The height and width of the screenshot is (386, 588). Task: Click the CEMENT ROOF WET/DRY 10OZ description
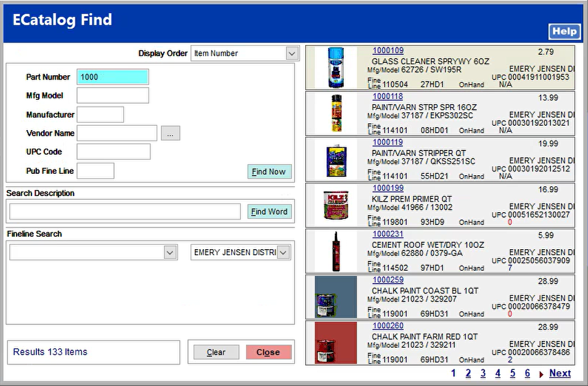click(428, 245)
